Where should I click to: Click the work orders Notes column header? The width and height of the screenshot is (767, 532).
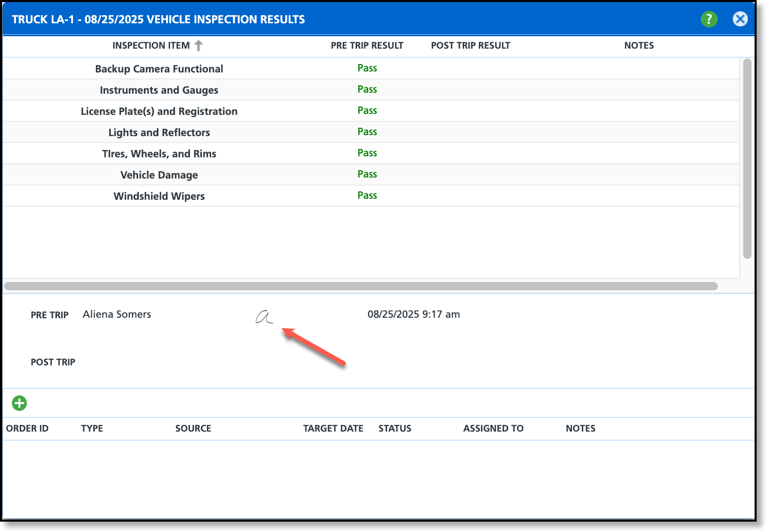pos(581,428)
